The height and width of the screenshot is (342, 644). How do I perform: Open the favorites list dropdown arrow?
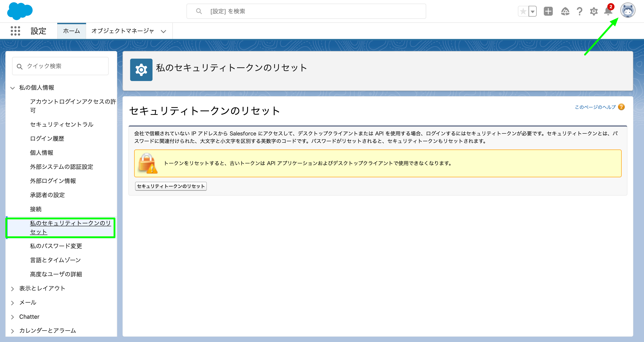point(532,11)
